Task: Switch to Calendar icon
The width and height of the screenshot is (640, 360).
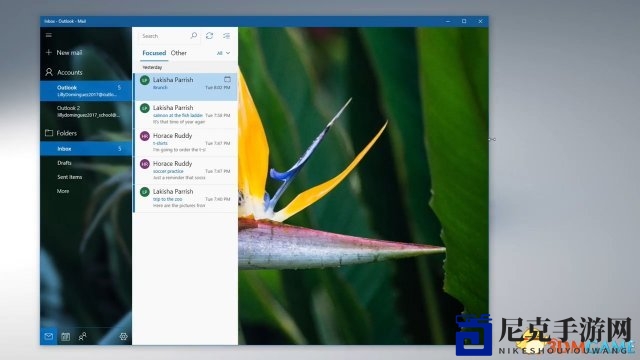Action: click(x=65, y=336)
